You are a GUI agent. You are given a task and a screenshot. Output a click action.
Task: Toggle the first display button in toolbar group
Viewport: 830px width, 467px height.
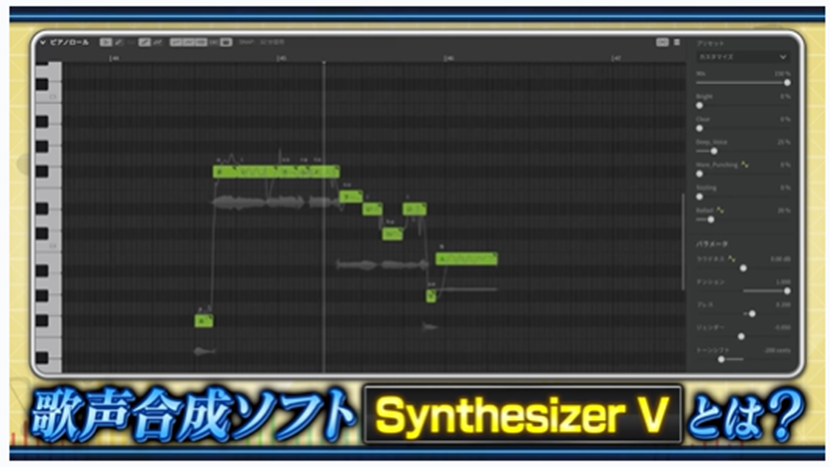175,42
